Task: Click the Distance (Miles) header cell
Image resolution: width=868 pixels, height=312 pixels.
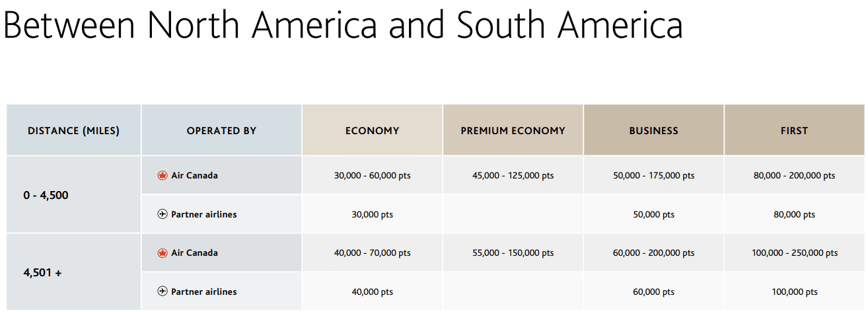Action: coord(73,131)
